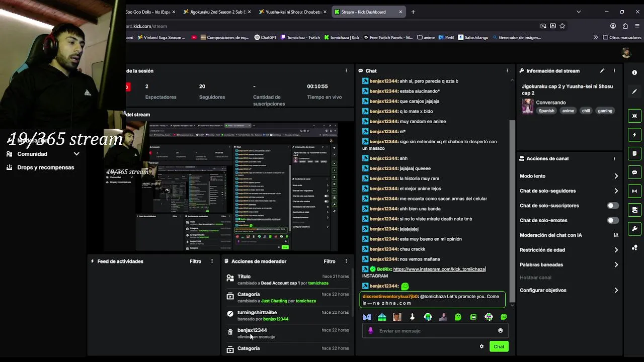Click the user avatar at top right

coord(626,53)
